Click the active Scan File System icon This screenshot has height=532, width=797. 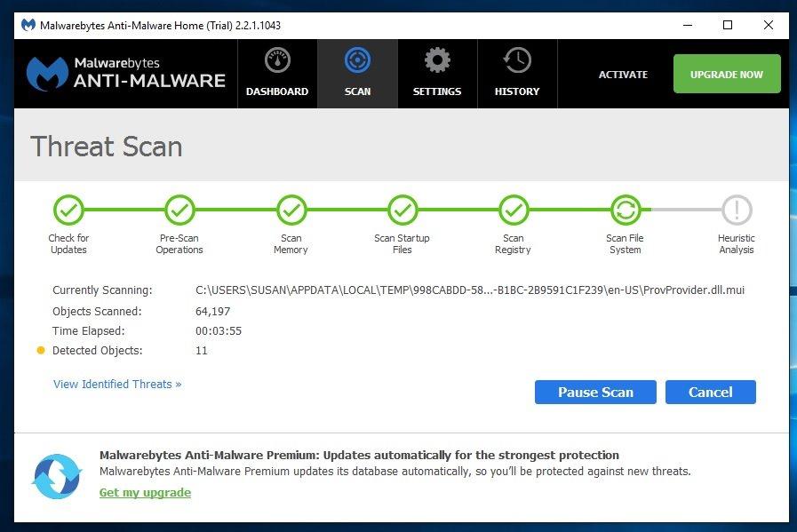pyautogui.click(x=625, y=211)
